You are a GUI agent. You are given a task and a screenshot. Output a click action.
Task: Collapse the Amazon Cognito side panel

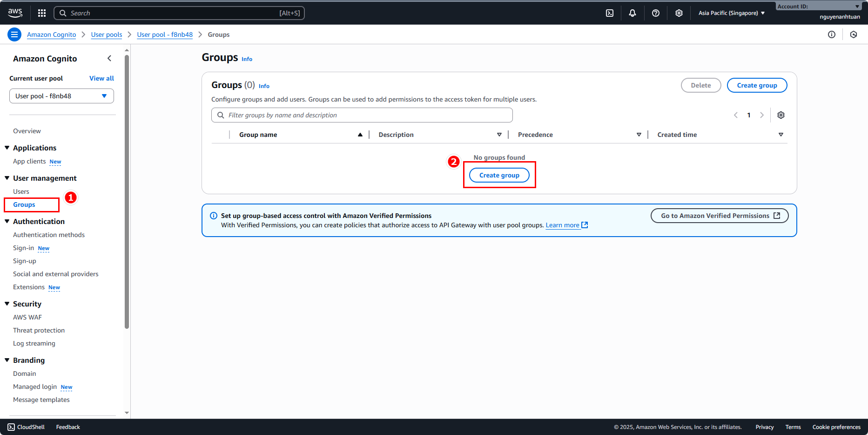[x=109, y=58]
